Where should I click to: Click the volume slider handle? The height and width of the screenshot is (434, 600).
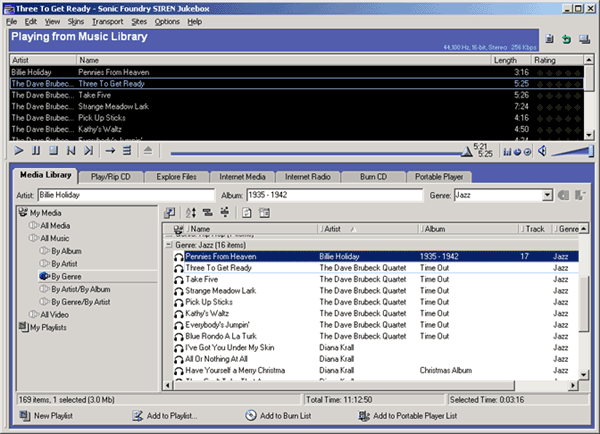tap(591, 151)
